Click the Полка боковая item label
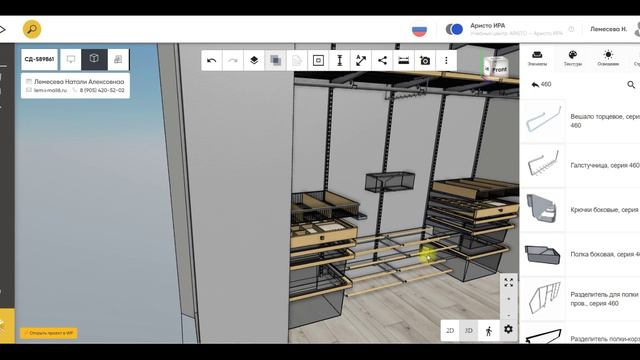Image resolution: width=640 pixels, height=360 pixels. 605,254
